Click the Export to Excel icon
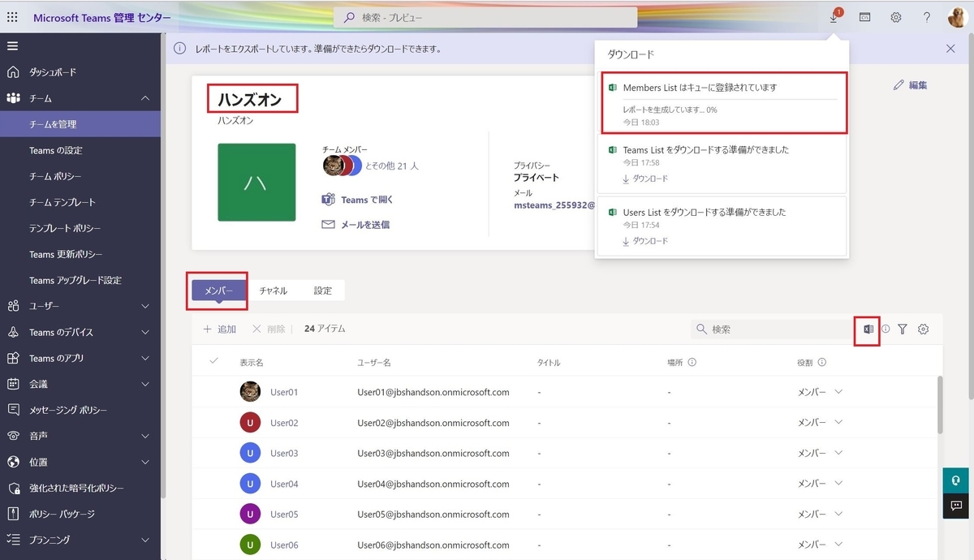The height and width of the screenshot is (560, 974). (x=868, y=329)
